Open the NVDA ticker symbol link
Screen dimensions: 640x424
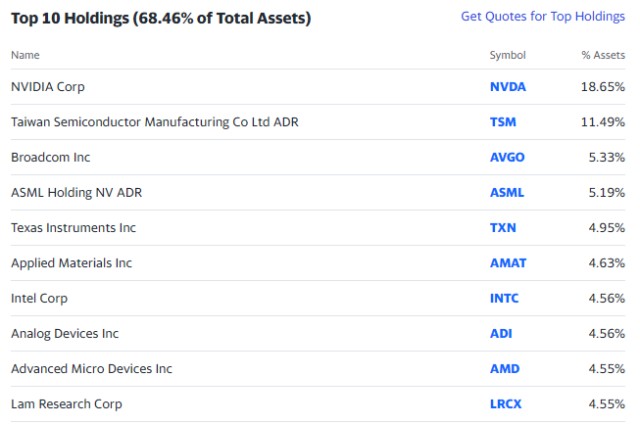[507, 87]
